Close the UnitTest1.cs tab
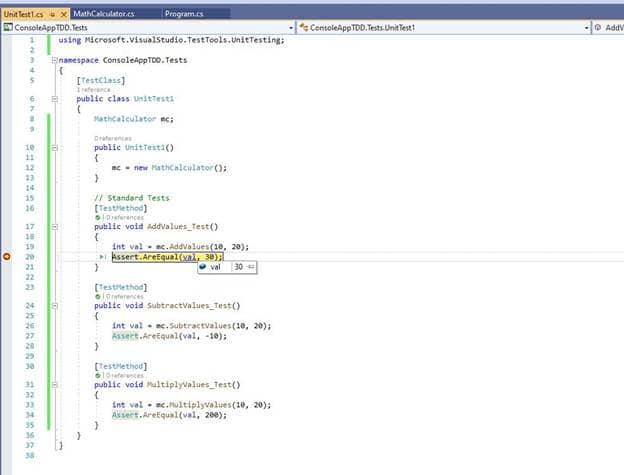The width and height of the screenshot is (624, 475). pyautogui.click(x=63, y=14)
